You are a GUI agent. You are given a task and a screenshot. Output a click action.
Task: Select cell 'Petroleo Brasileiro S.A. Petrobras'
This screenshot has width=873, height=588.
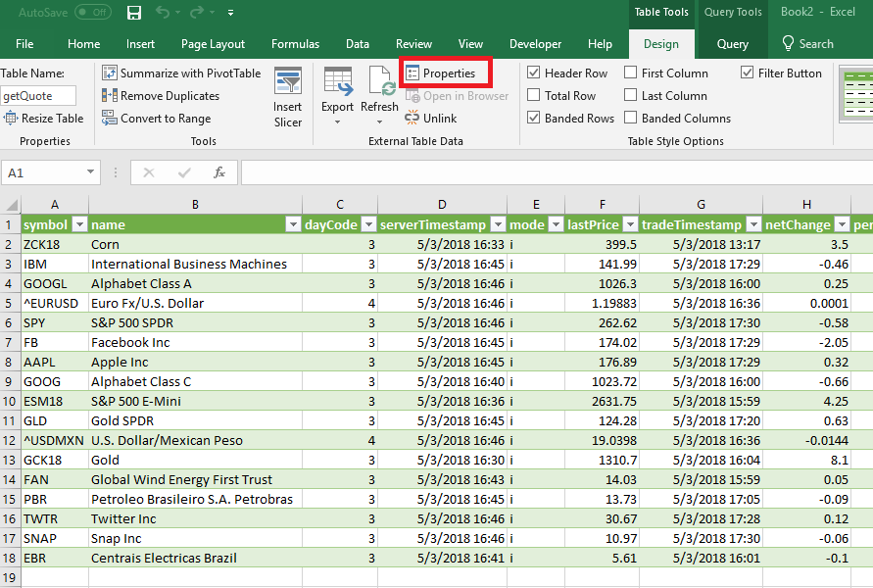[x=195, y=499]
